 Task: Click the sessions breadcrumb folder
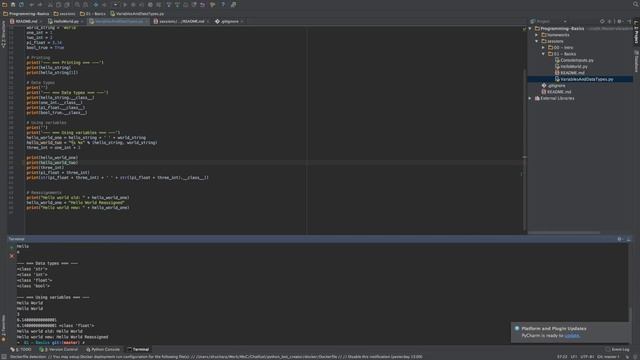(x=64, y=13)
